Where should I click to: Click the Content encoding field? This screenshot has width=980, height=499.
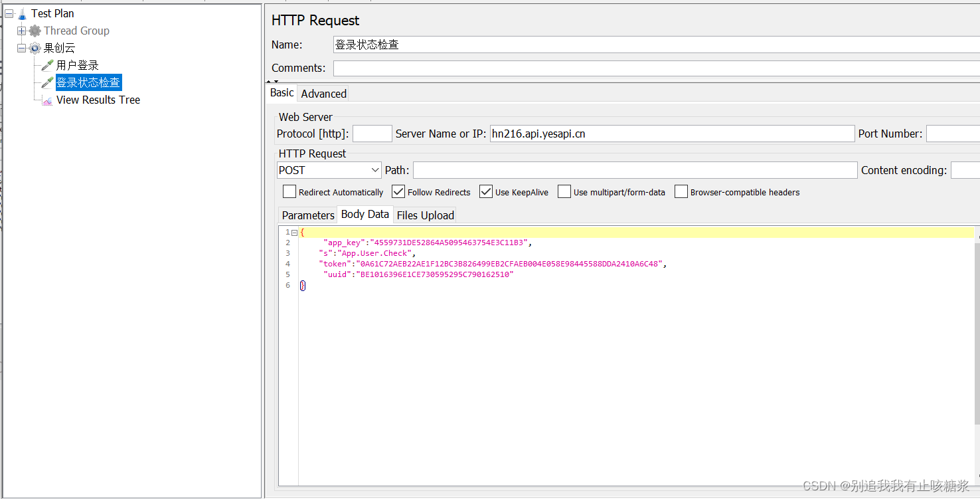(965, 170)
